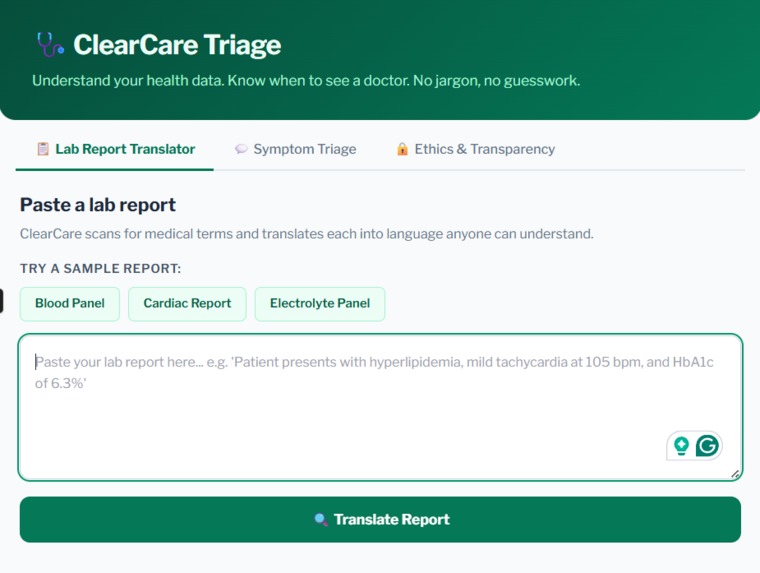This screenshot has width=760, height=573.
Task: Click the padlock icon on Ethics tab
Action: 402,149
